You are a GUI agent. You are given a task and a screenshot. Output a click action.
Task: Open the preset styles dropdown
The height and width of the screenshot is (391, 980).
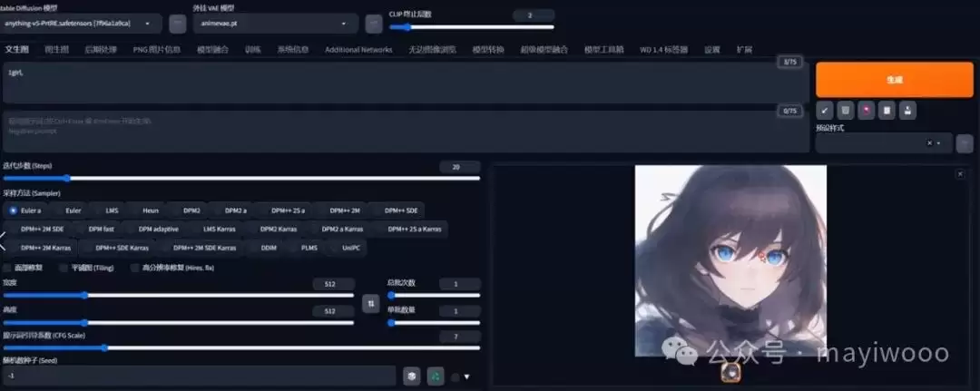pyautogui.click(x=884, y=143)
